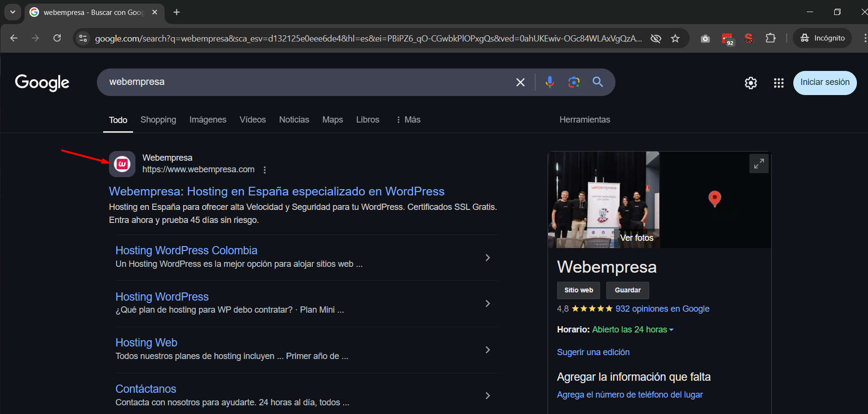Open Chrome three-dot menu
This screenshot has width=868, height=414.
(865, 38)
